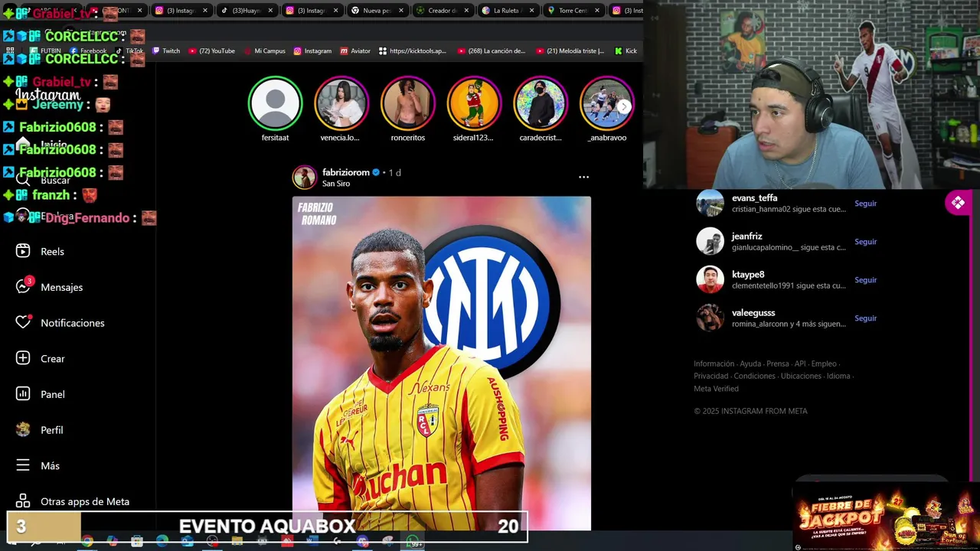Click the stories next arrow
The height and width of the screenshot is (551, 980).
point(624,106)
